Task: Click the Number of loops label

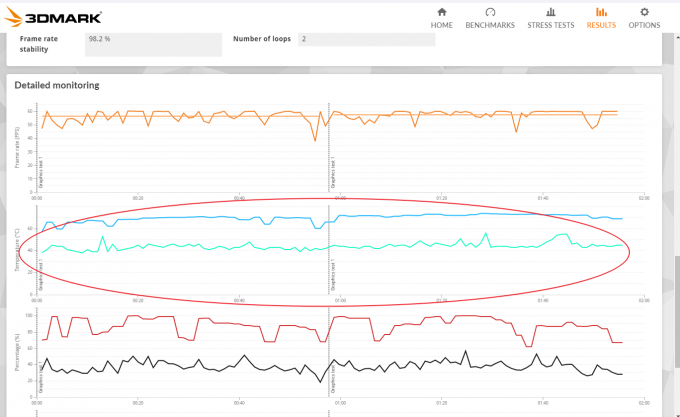Action: [262, 39]
